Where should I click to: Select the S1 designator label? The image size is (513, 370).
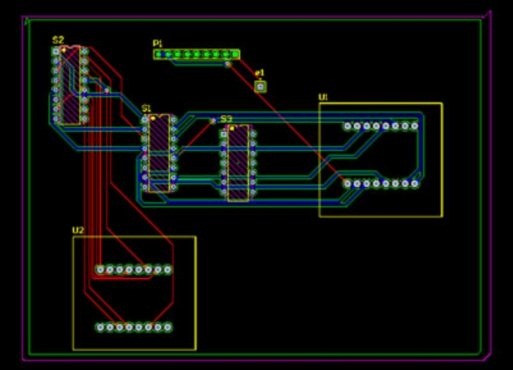(x=147, y=108)
